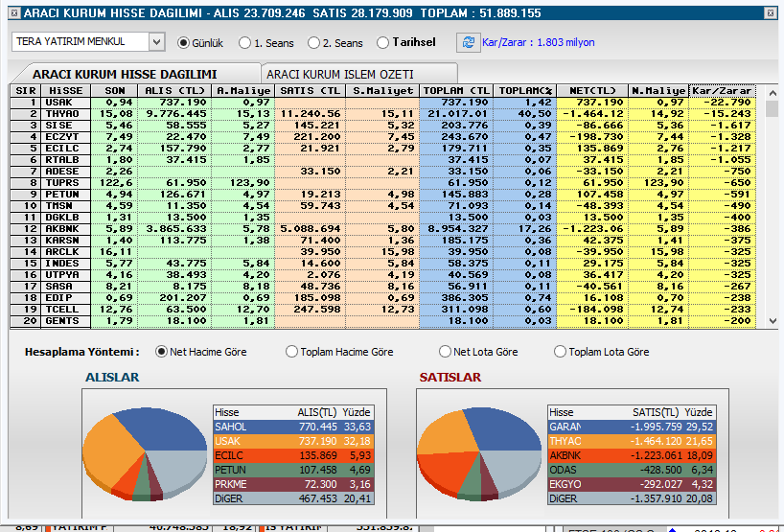Click the PRKME row in ALISLAR legend
This screenshot has height=532, width=784.
pyautogui.click(x=293, y=484)
